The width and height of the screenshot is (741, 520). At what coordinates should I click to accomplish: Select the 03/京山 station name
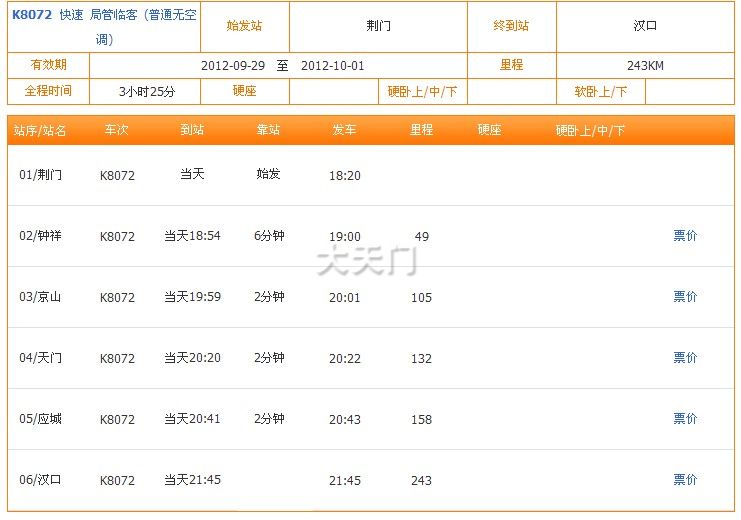coord(41,297)
